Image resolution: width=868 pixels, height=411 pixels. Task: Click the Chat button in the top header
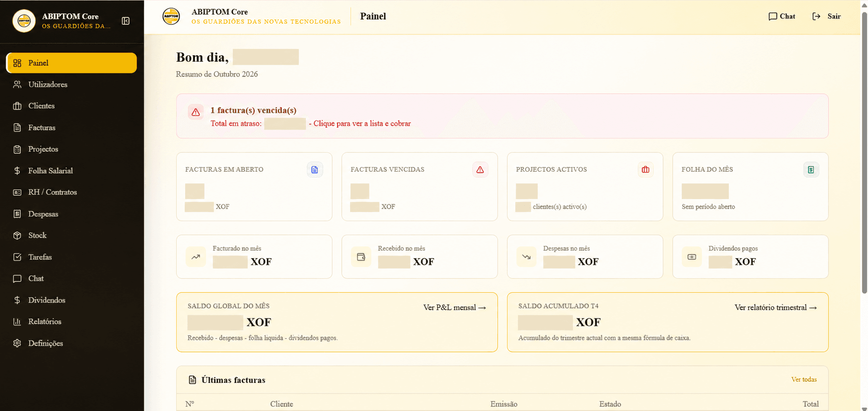pos(782,16)
